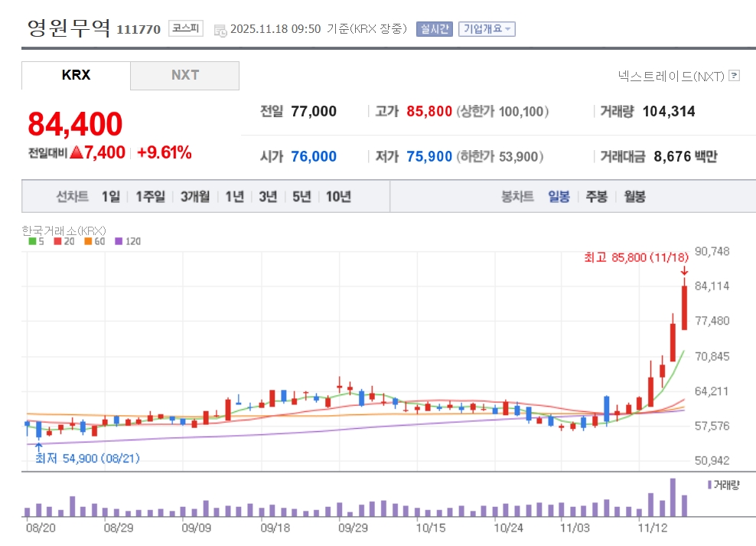756x546 pixels.
Task: Switch to the KRX tab
Action: pyautogui.click(x=76, y=75)
